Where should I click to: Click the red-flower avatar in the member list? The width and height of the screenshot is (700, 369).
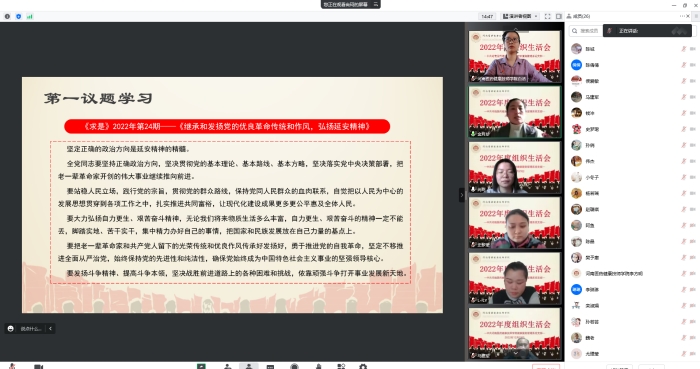[x=576, y=129]
